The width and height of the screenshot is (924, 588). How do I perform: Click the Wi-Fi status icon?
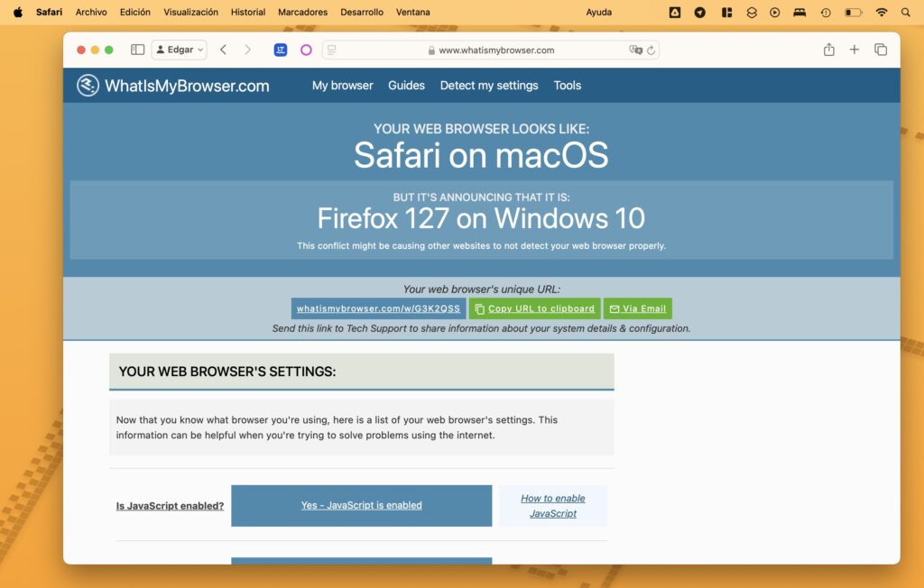882,12
